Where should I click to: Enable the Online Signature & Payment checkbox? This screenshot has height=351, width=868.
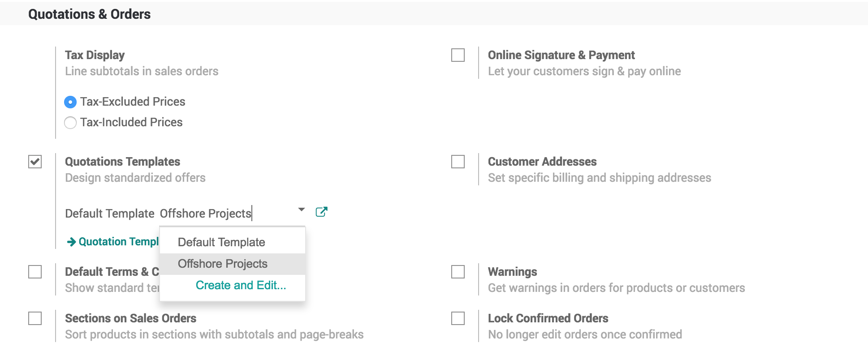click(458, 55)
